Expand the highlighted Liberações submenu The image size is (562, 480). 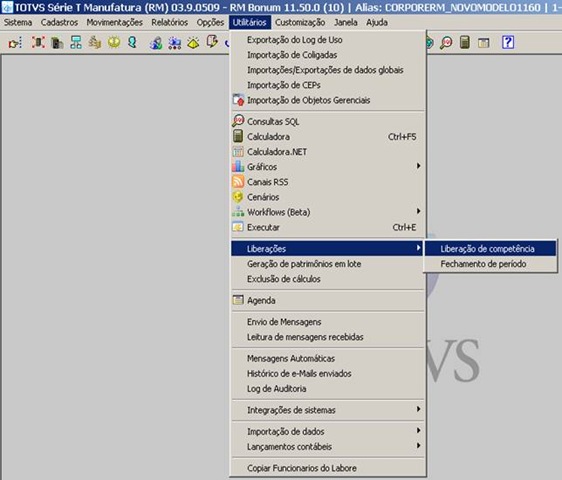click(x=328, y=248)
